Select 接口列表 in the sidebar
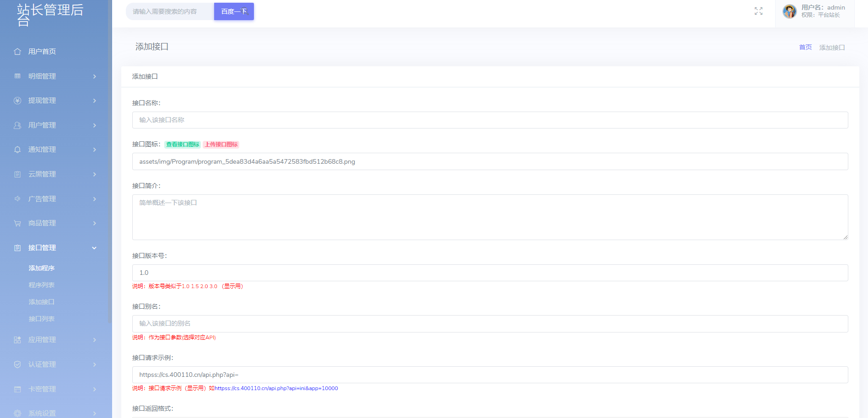The width and height of the screenshot is (868, 418). 42,319
